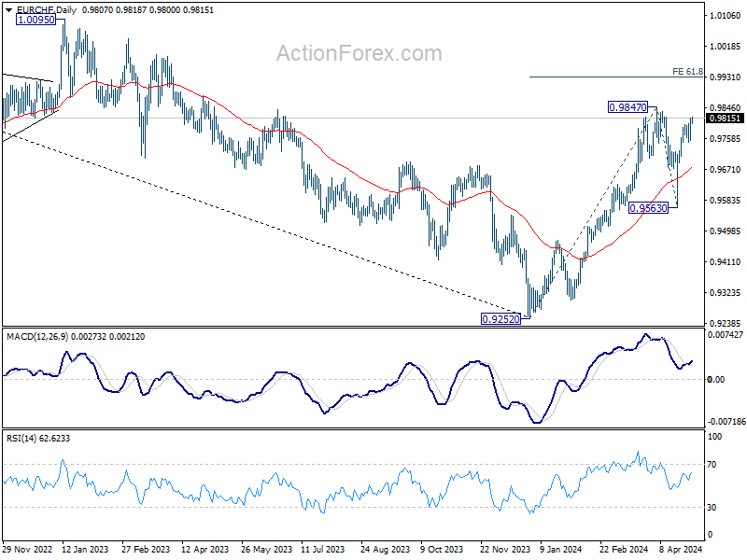Click the current price tag 0.98151
Viewport: 747px width, 560px height.
[725, 119]
